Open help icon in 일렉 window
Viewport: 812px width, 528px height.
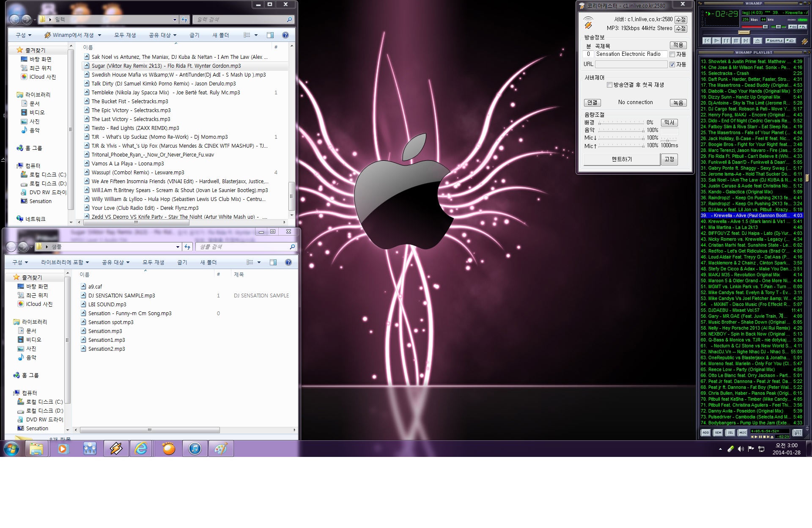click(x=285, y=35)
